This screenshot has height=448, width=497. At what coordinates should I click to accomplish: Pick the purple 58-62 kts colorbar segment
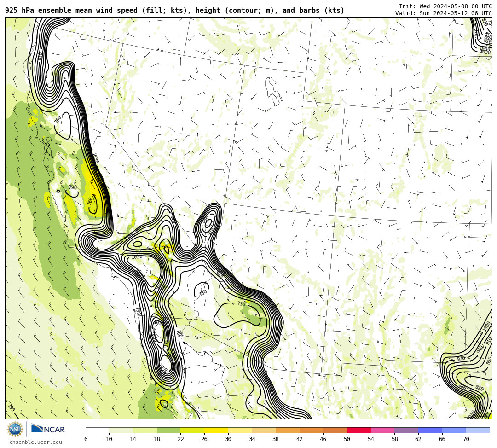click(406, 430)
